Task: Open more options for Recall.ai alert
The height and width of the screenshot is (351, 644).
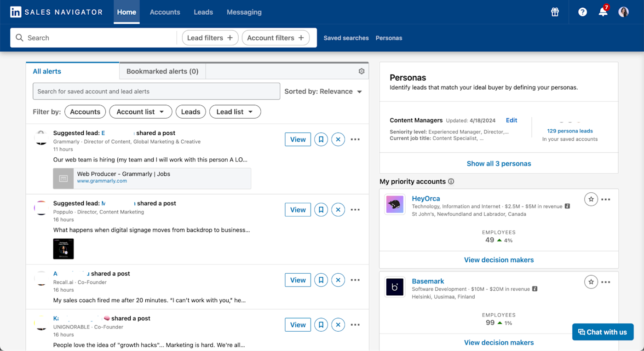Action: 355,280
